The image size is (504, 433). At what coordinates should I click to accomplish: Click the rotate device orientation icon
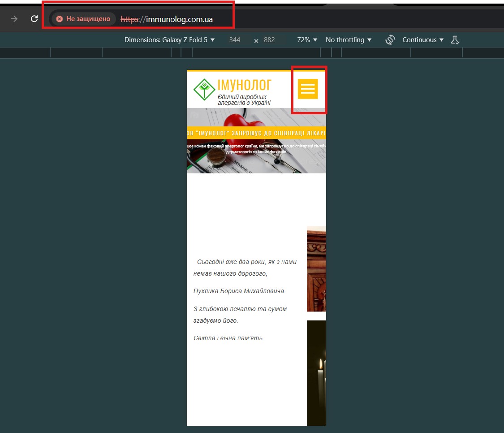(390, 40)
